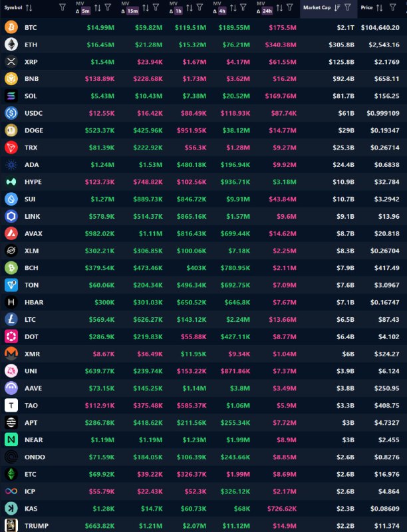The image size is (407, 532).
Task: Click the Litecoin LTC icon
Action: pos(11,319)
